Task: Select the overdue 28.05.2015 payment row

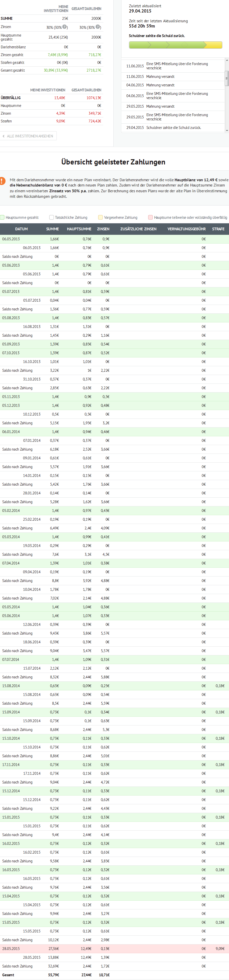Action: (114, 948)
